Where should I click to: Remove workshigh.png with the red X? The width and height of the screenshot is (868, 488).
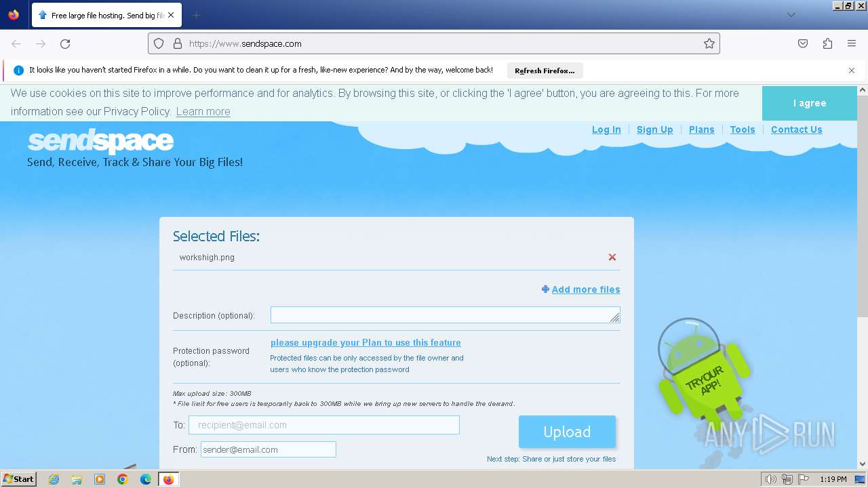612,257
